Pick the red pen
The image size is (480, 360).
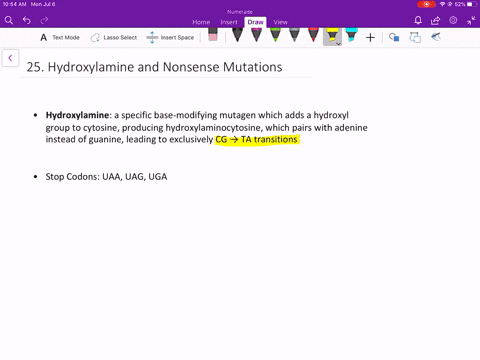[313, 35]
